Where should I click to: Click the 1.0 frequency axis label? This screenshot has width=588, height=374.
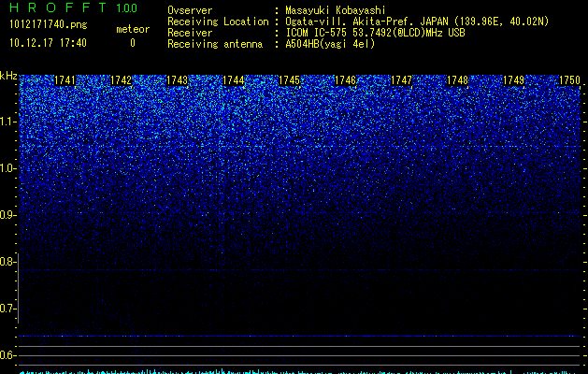click(x=8, y=168)
